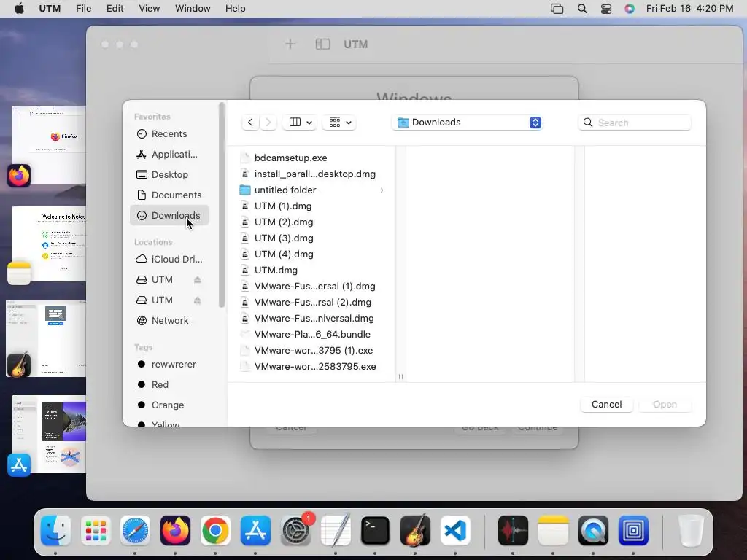Open Spotlight search in menu bar
The width and height of the screenshot is (747, 560).
(x=581, y=9)
